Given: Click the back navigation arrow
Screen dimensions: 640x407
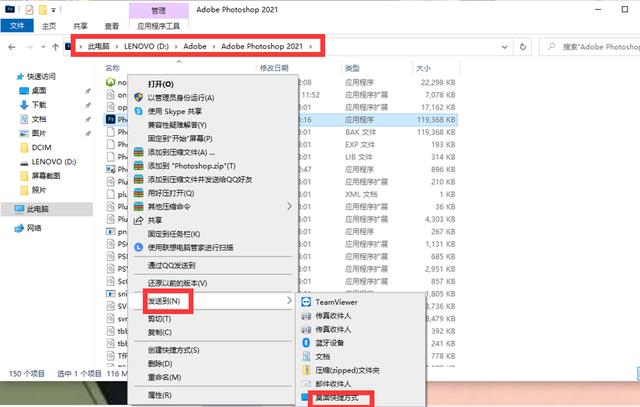Looking at the screenshot, I should coord(12,47).
